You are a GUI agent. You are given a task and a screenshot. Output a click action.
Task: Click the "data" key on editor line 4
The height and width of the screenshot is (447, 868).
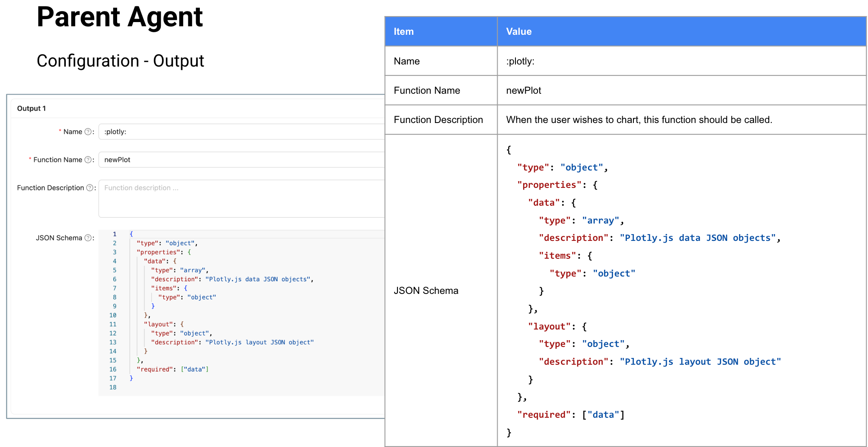pyautogui.click(x=154, y=261)
